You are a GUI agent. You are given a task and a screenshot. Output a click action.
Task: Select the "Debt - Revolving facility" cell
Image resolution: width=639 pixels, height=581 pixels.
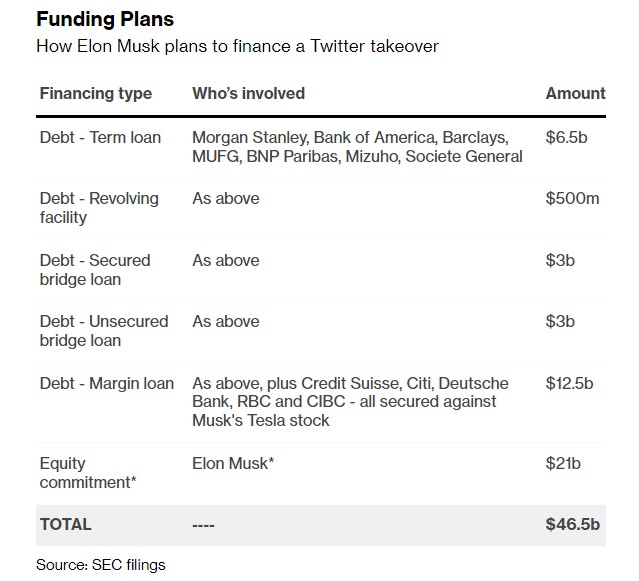click(x=99, y=208)
